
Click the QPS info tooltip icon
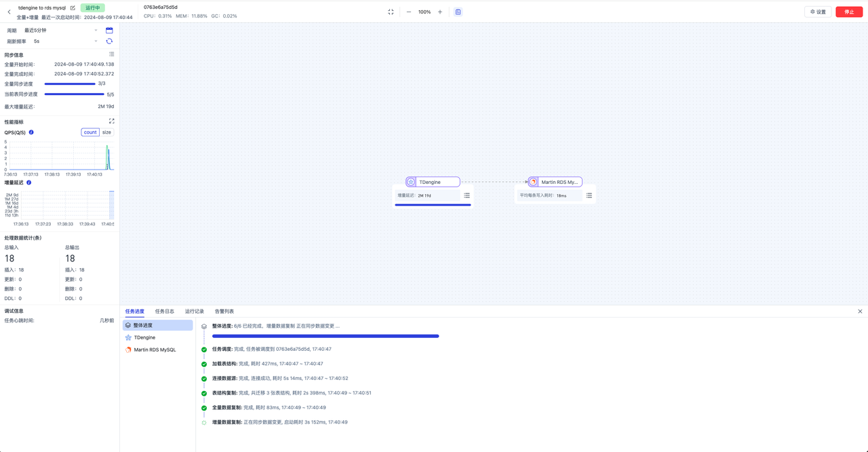pos(31,132)
